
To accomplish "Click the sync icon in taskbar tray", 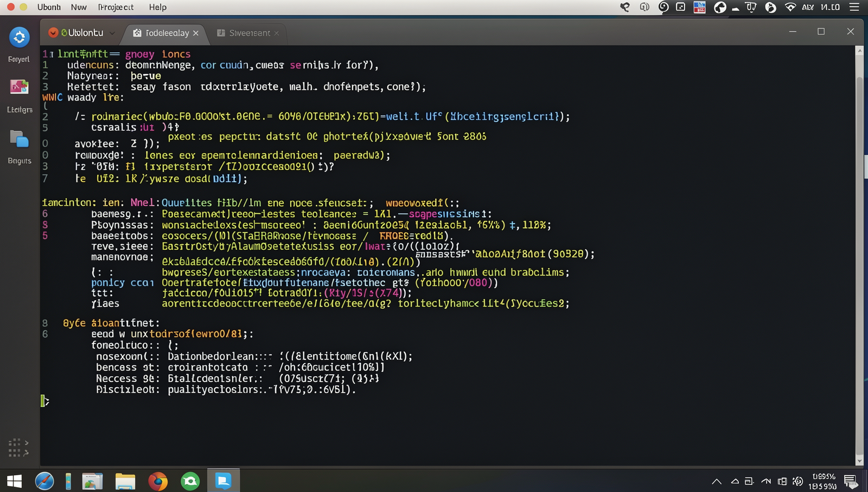I will pos(797,481).
